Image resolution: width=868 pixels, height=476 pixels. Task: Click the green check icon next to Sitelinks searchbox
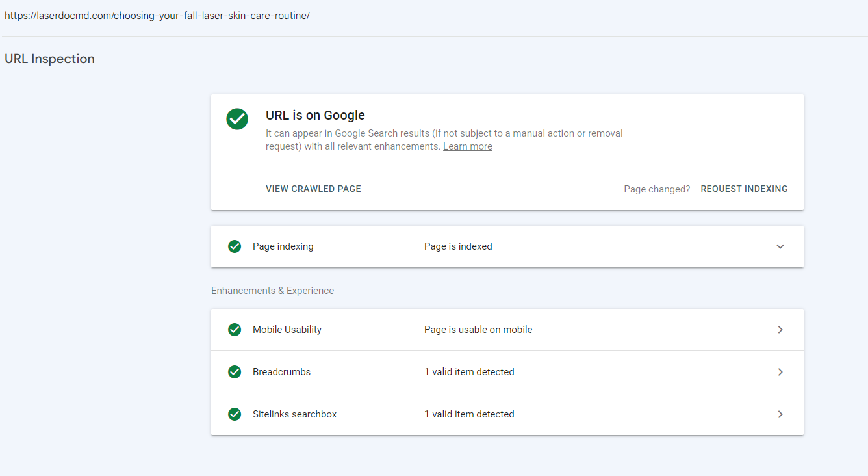click(x=235, y=414)
